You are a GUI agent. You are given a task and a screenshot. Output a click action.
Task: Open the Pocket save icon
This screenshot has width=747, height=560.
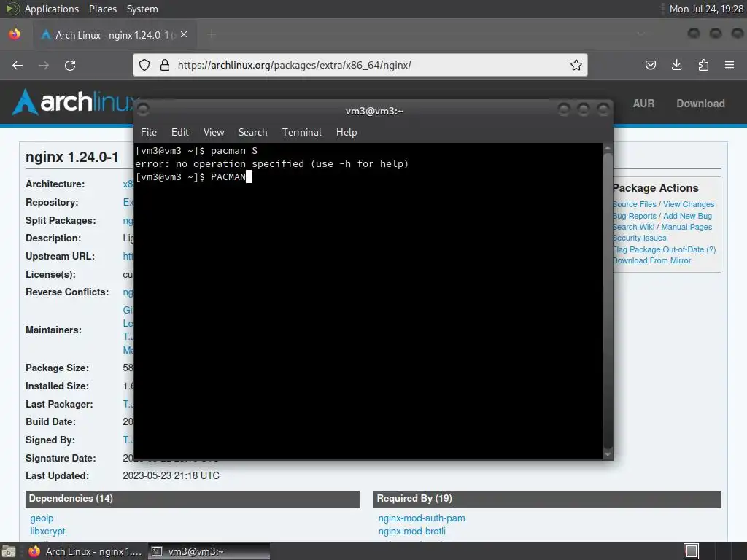pyautogui.click(x=650, y=65)
